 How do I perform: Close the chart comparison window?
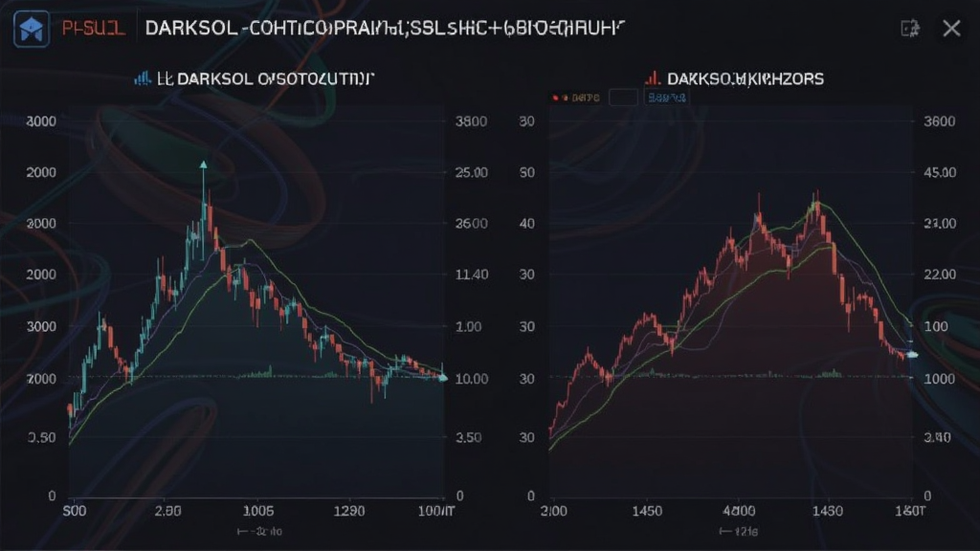point(951,28)
